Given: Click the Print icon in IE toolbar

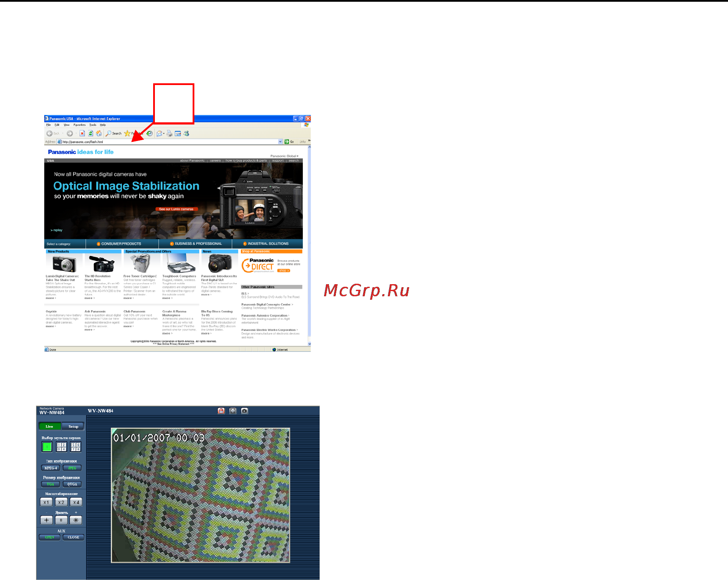Looking at the screenshot, I should coord(169,134).
